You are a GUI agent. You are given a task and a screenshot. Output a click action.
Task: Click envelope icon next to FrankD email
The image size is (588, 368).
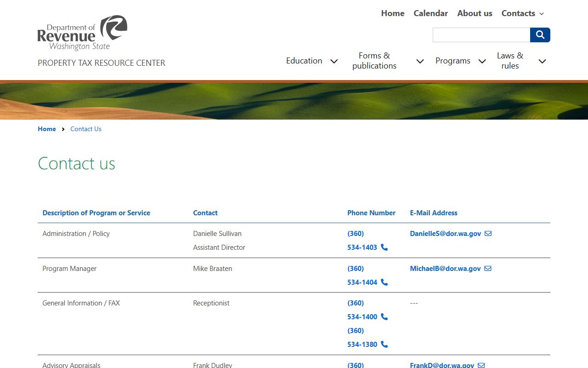click(481, 365)
